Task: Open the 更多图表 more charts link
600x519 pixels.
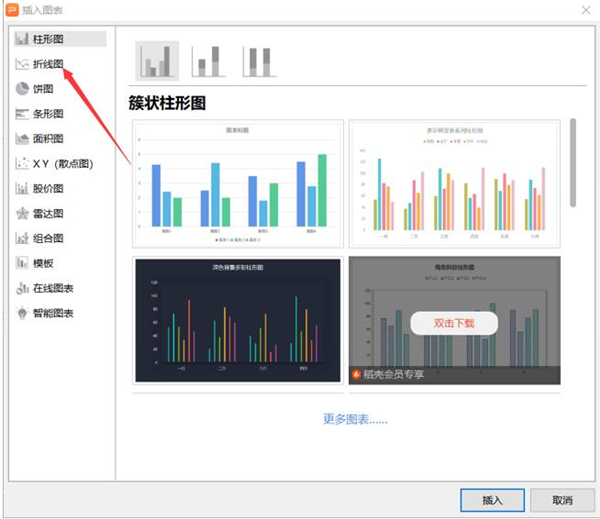Action: (355, 418)
